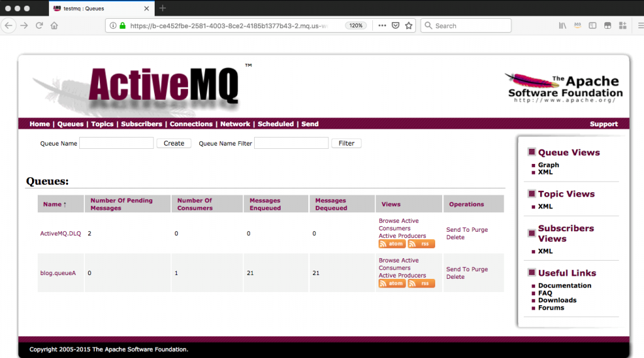Save page to Pocket icon

click(396, 25)
